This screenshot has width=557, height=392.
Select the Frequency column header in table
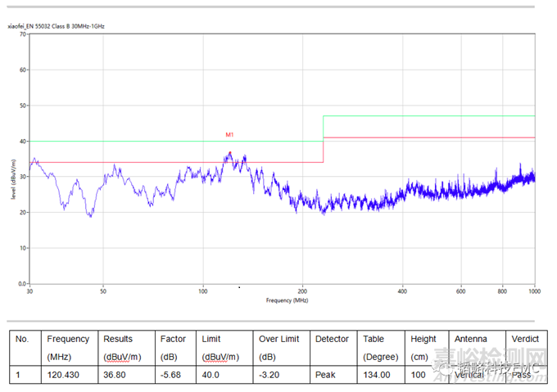pyautogui.click(x=68, y=339)
